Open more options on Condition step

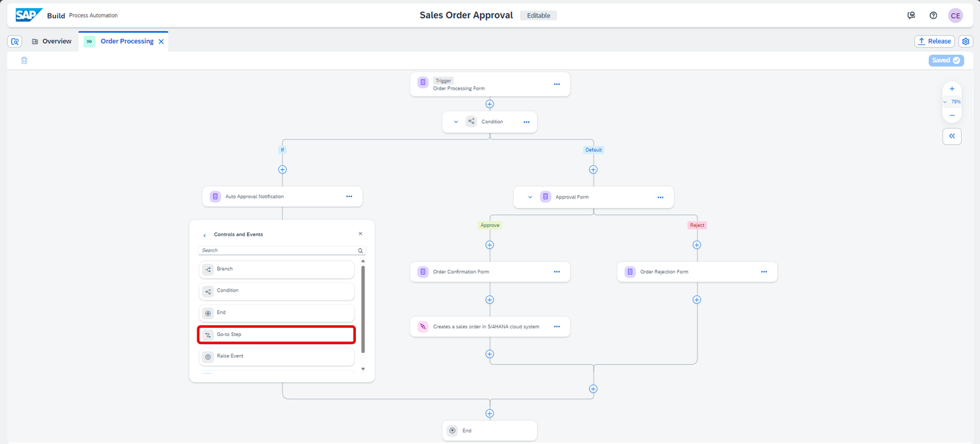[526, 122]
